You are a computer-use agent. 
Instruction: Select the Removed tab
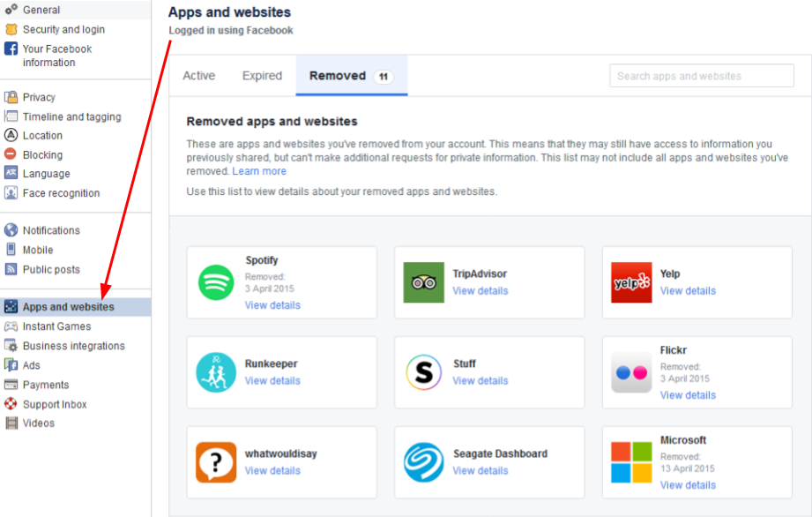[x=352, y=76]
